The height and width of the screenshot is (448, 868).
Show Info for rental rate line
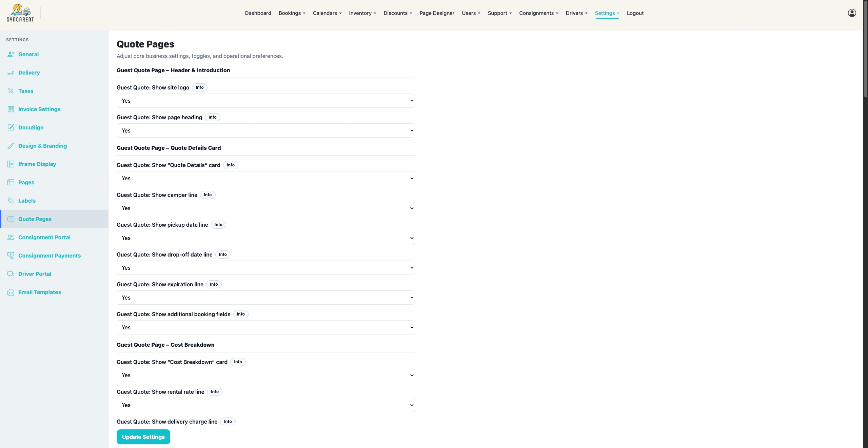(x=215, y=392)
